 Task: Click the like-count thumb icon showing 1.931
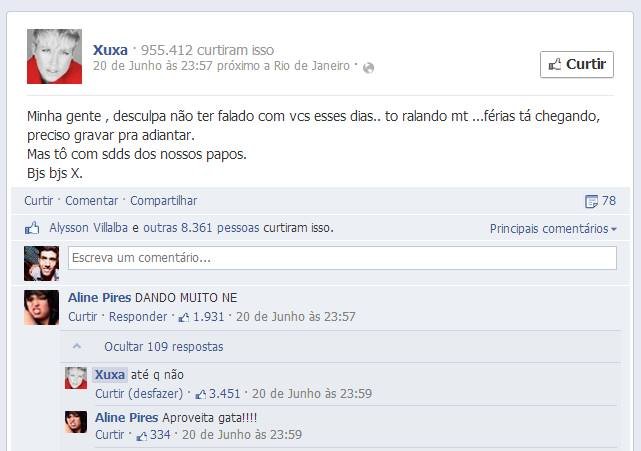[184, 317]
